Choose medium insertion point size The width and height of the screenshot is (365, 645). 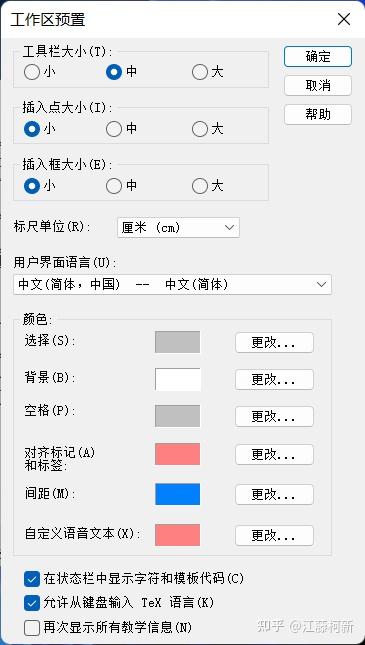[x=114, y=129]
